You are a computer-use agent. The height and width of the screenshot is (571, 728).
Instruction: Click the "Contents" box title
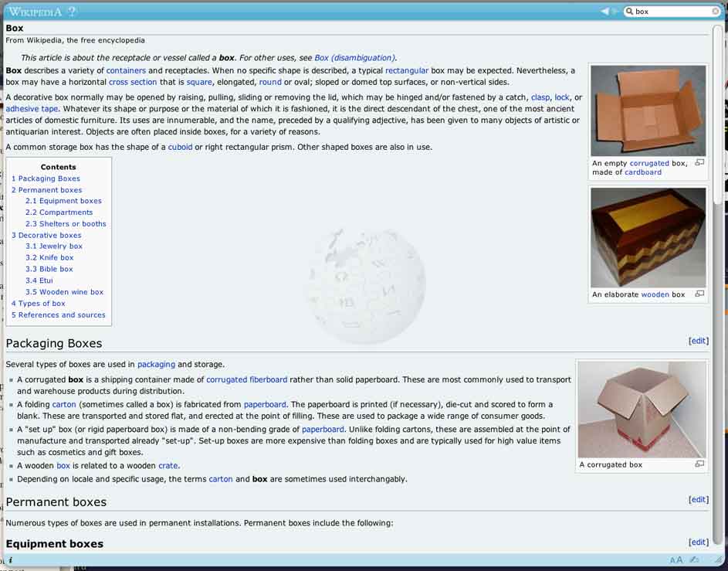[x=58, y=167]
